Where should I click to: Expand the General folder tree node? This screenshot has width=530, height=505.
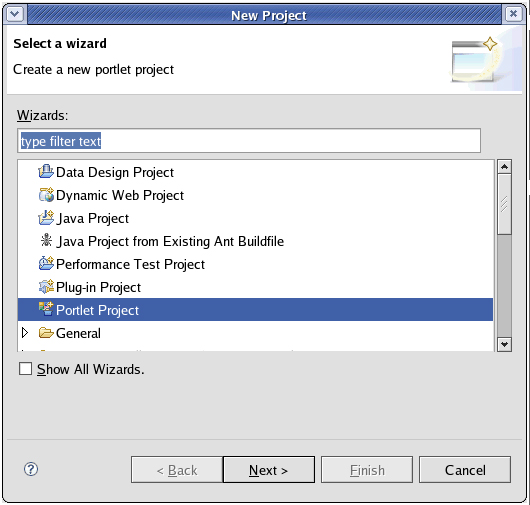(25, 333)
